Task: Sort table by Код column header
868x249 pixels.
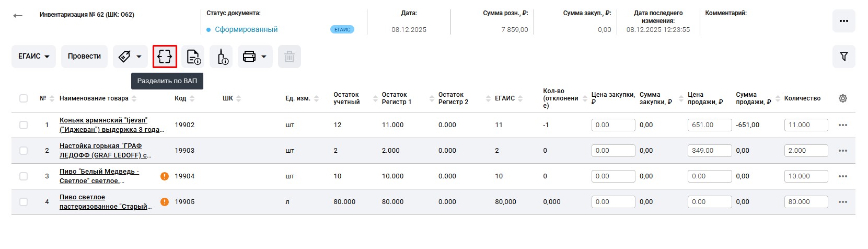Action: click(x=180, y=98)
